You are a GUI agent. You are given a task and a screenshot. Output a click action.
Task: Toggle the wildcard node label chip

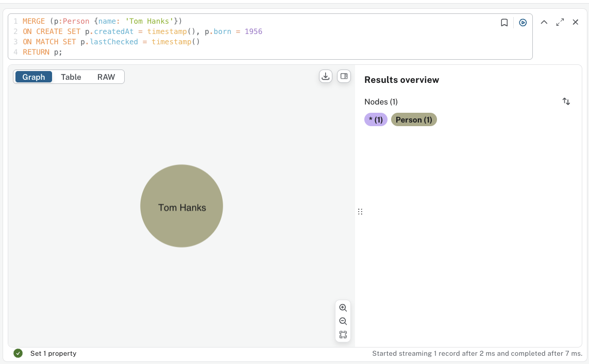point(376,119)
